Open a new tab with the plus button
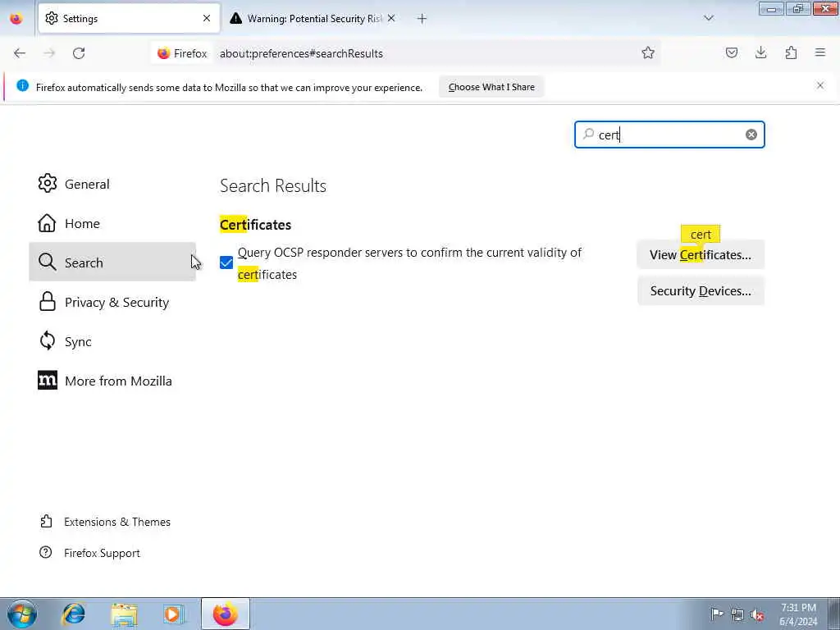This screenshot has width=840, height=630. [x=422, y=19]
